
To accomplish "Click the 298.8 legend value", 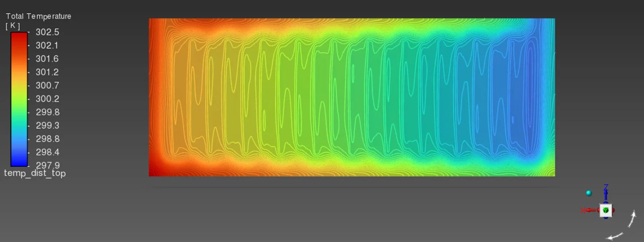I will 48,139.
